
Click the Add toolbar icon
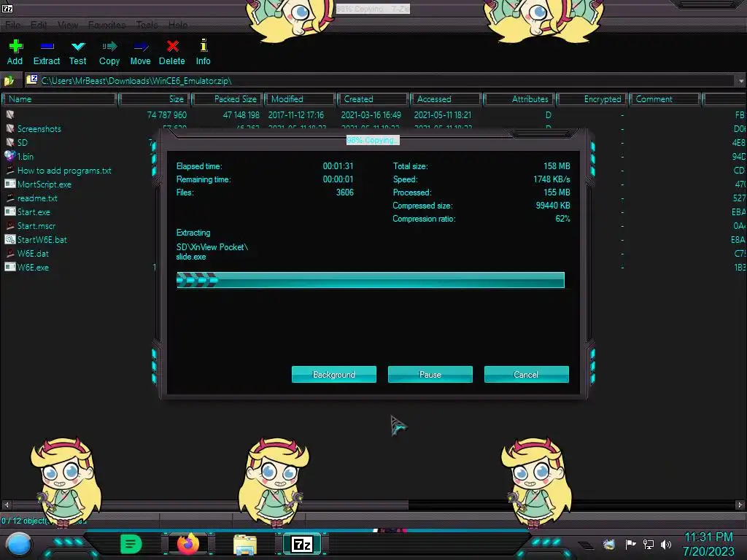15,46
